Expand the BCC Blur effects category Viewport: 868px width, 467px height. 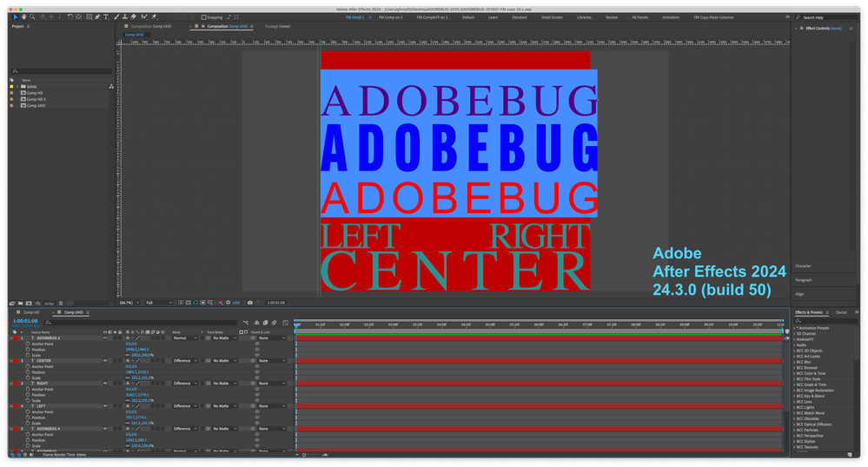(795, 363)
